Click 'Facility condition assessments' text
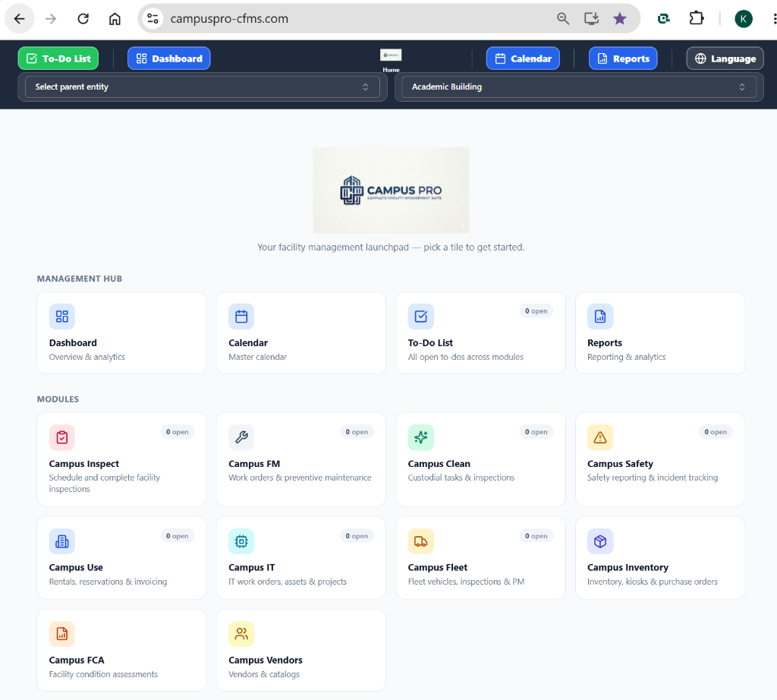The height and width of the screenshot is (700, 777). pyautogui.click(x=103, y=674)
